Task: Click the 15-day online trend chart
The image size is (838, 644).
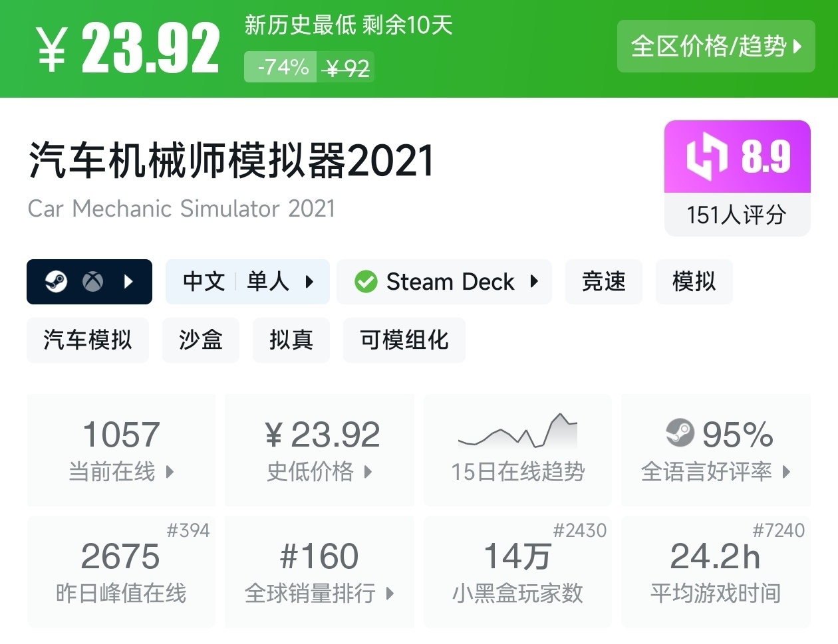Action: (x=517, y=432)
